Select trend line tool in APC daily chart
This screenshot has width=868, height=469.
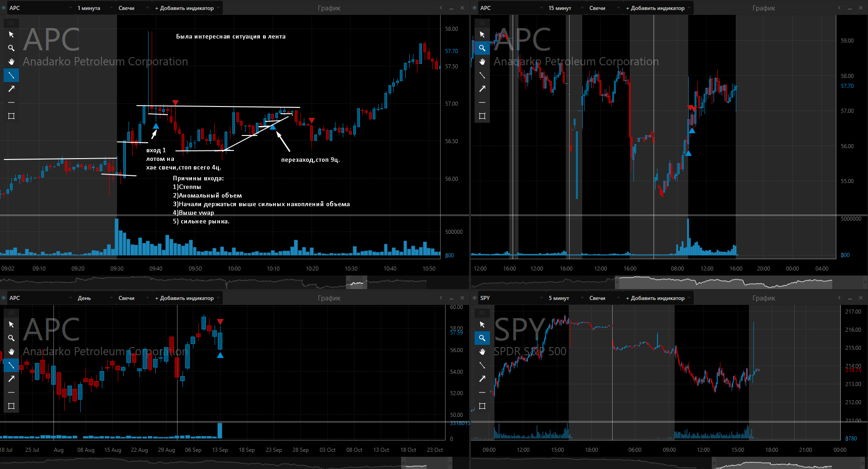(11, 365)
